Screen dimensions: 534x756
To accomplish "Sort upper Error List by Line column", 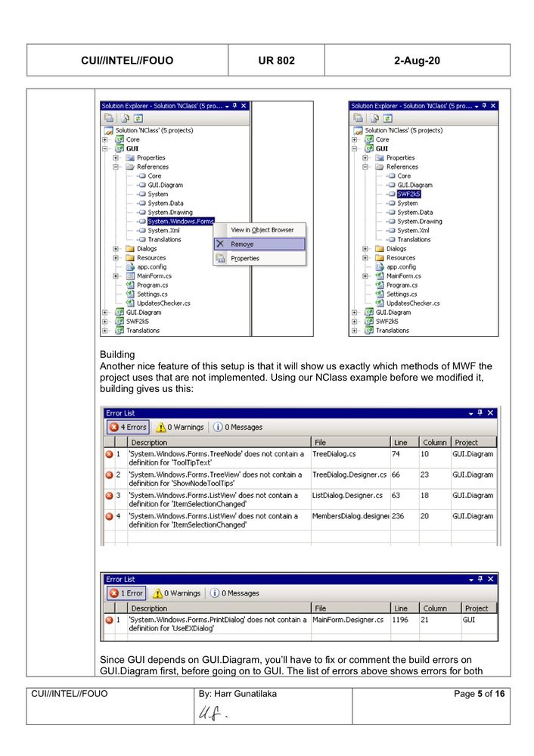I will 405,442.
